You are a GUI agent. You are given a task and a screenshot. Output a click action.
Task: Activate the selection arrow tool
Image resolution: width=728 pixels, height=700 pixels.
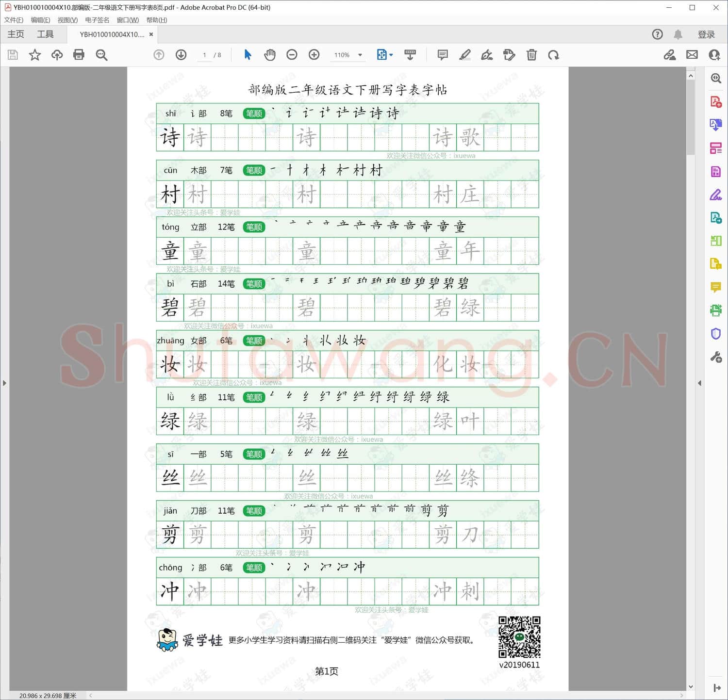coord(248,55)
